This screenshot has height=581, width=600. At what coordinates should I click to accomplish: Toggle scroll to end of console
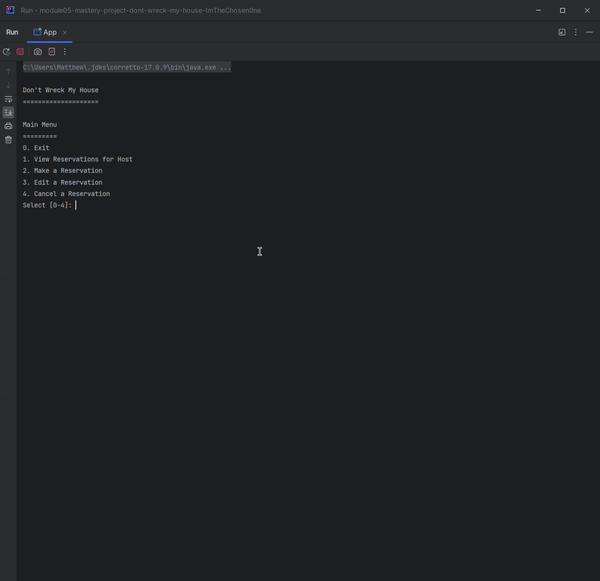tap(9, 112)
